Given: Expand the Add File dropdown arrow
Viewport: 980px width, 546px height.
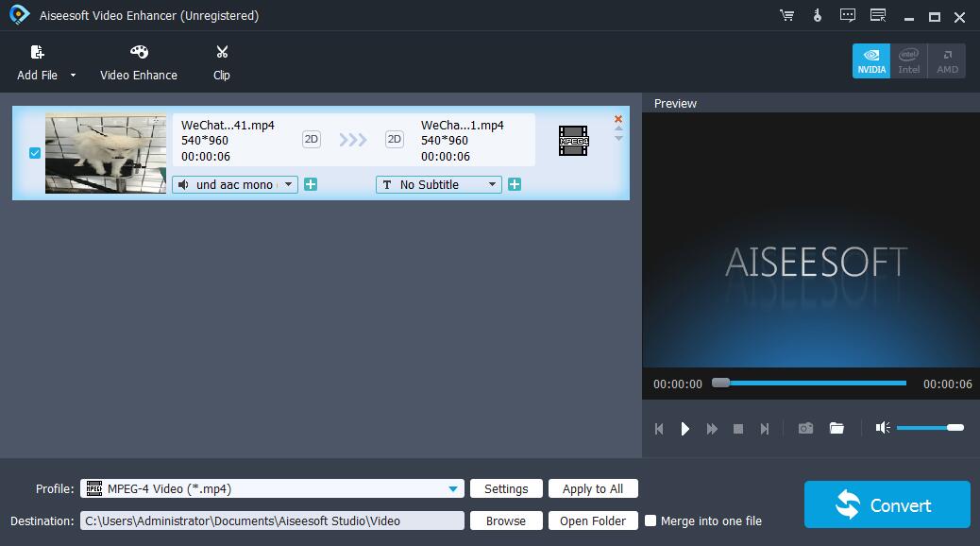Looking at the screenshot, I should click(x=73, y=75).
